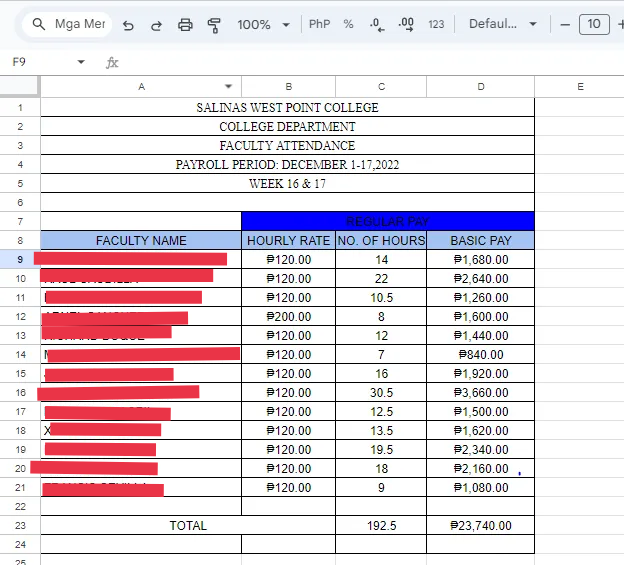
Task: Decrease decimal places
Action: 376,25
